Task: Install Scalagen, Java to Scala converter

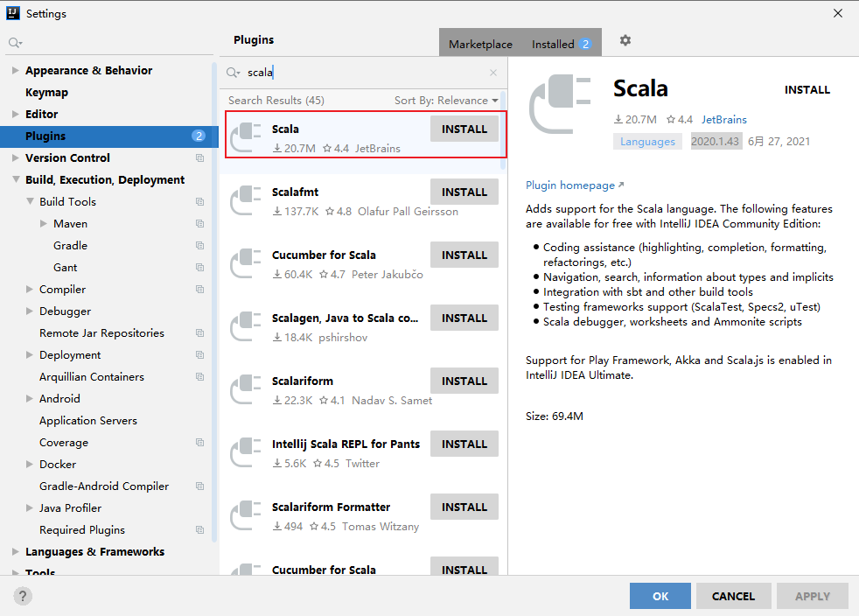Action: tap(464, 318)
